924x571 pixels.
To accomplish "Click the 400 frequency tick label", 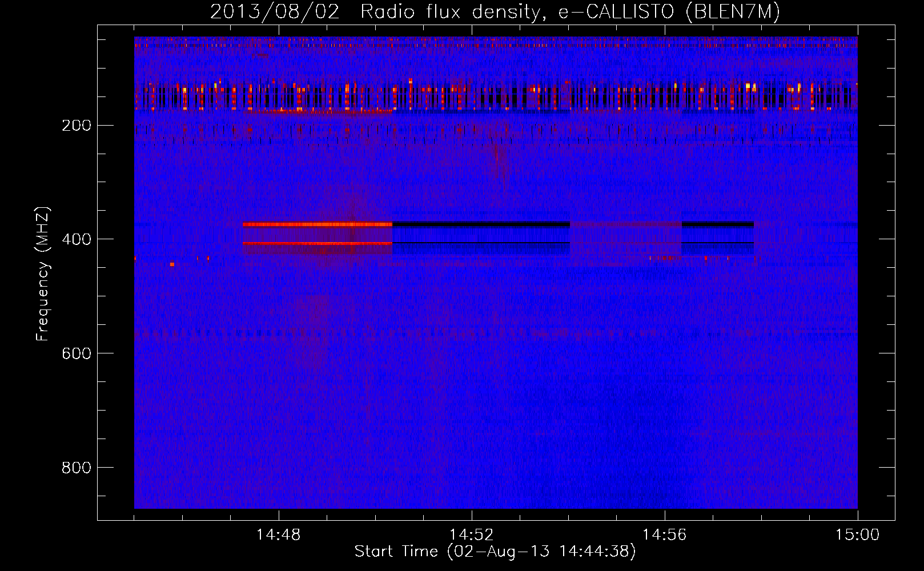I will 77,239.
